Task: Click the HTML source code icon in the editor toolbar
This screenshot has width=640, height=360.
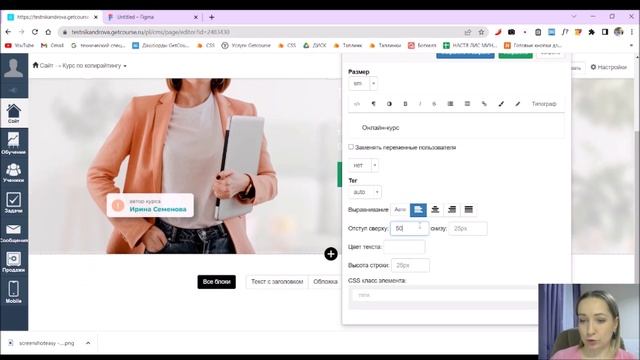Action: (357, 104)
